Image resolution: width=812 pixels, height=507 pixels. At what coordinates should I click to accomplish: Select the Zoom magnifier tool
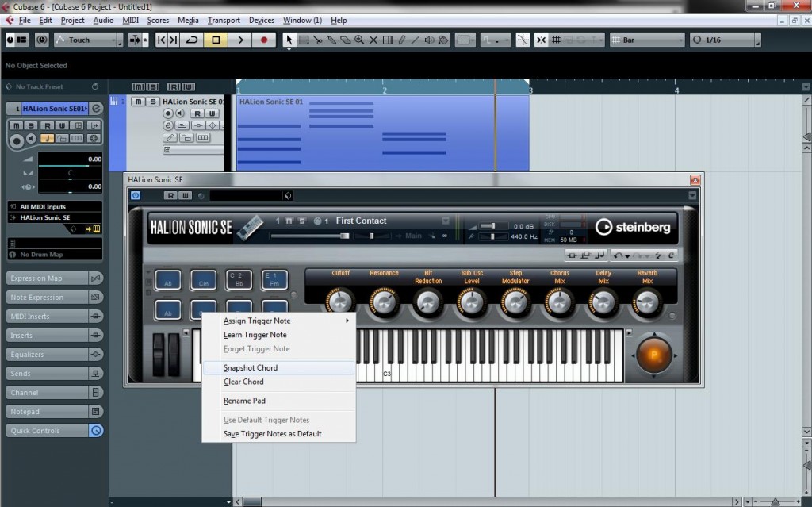(359, 40)
